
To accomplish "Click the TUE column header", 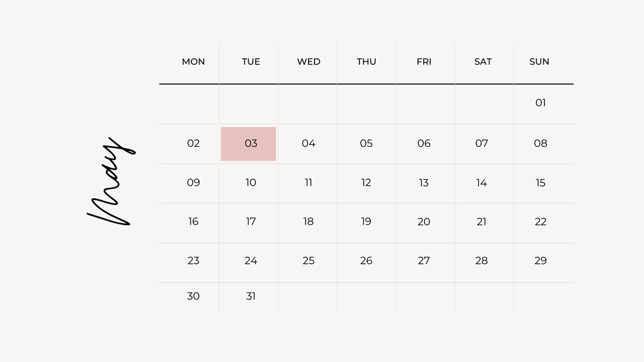I will (x=251, y=61).
